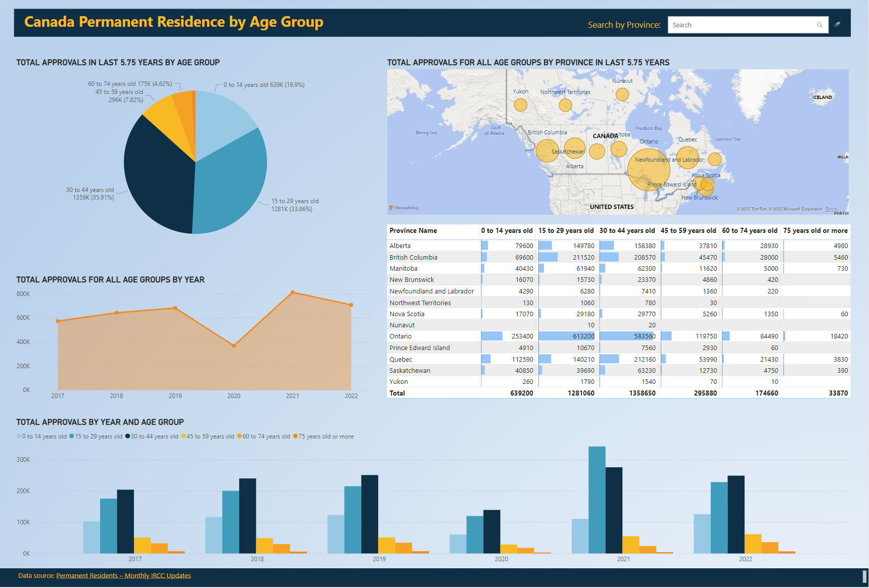The width and height of the screenshot is (869, 588).
Task: Click the Yukon bubble on the map
Action: click(x=520, y=105)
